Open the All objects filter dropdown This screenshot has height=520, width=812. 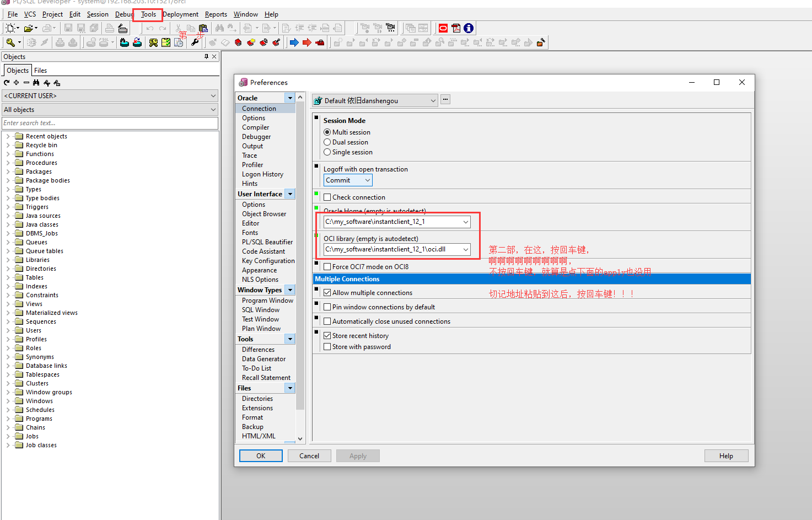110,110
